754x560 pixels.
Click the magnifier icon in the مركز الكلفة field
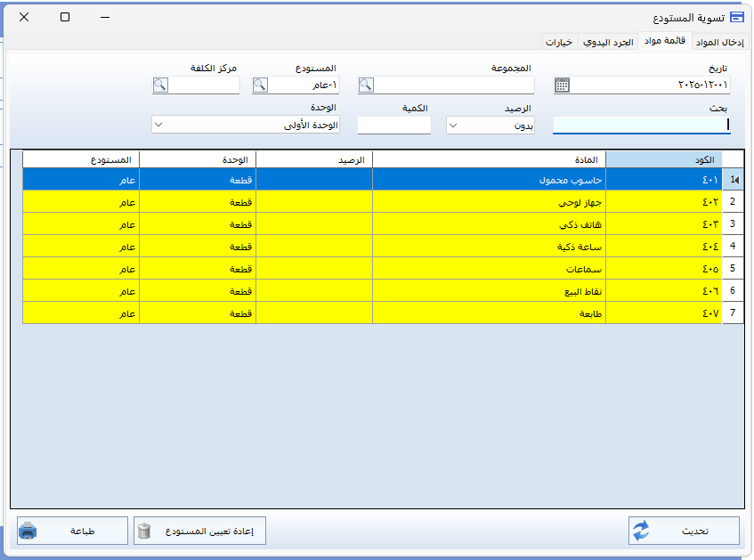(160, 85)
